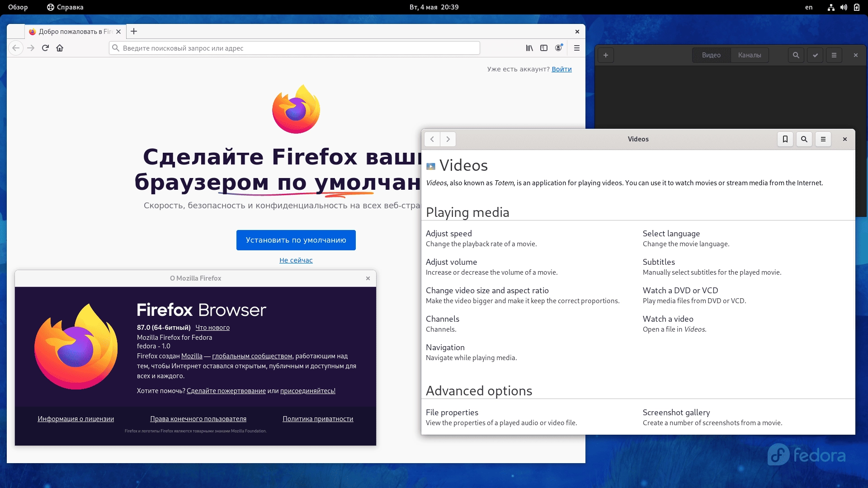Open the File properties help topic
The height and width of the screenshot is (488, 868).
[x=452, y=413]
